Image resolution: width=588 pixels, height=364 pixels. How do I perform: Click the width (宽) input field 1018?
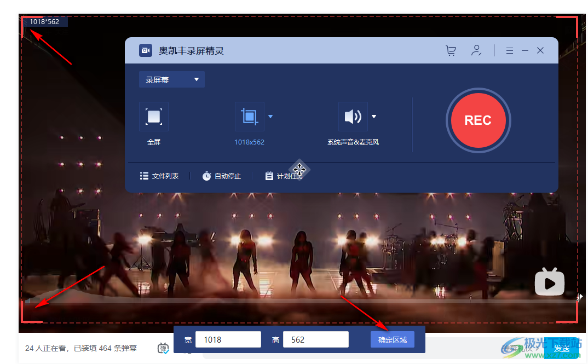[228, 339]
